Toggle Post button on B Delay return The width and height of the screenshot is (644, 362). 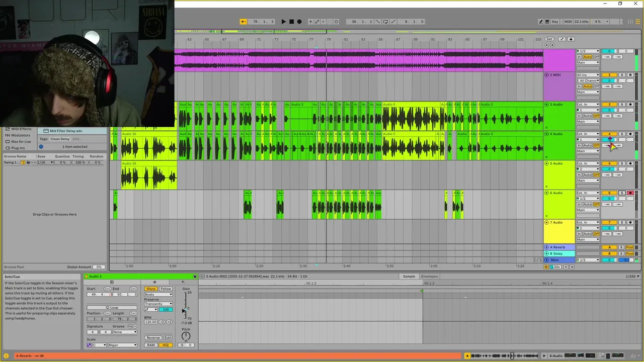pos(629,253)
